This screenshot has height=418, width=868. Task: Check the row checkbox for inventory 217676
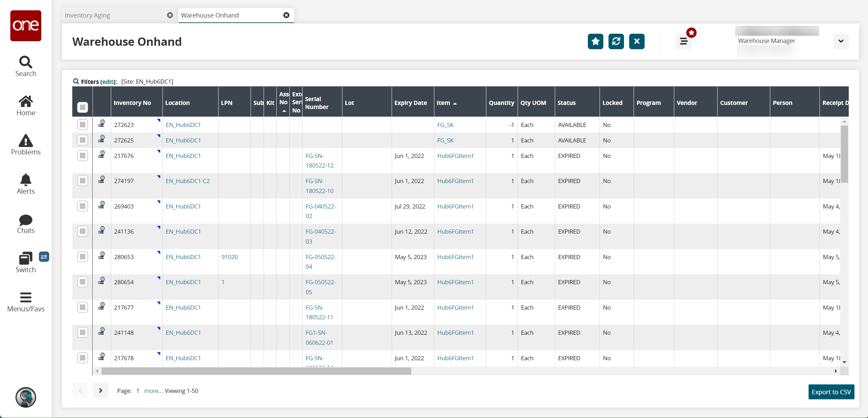click(83, 156)
